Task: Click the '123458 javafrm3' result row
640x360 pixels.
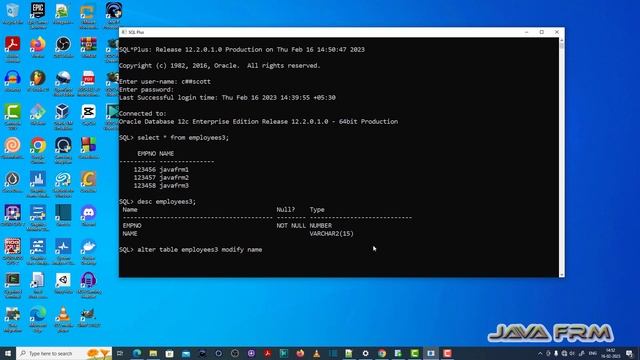Action: [161, 186]
